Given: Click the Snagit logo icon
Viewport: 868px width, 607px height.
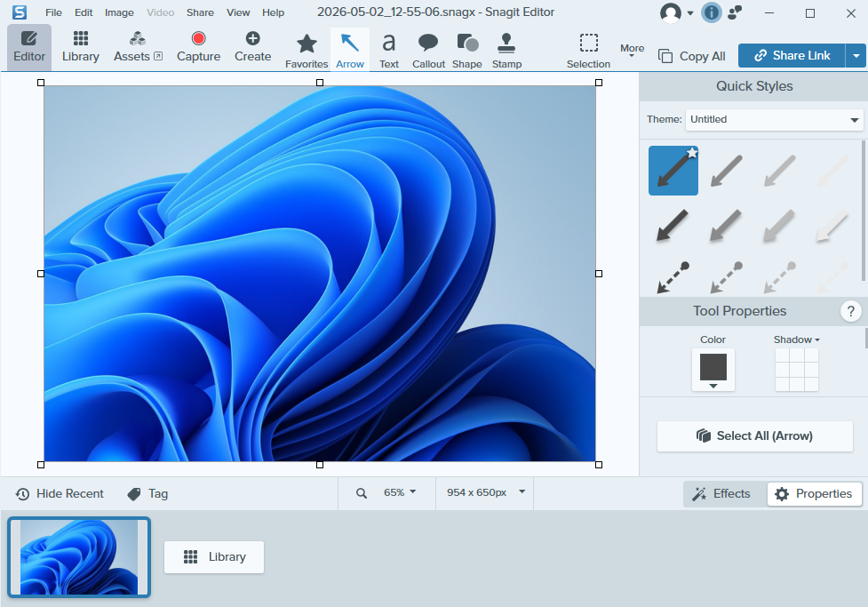Looking at the screenshot, I should [20, 12].
